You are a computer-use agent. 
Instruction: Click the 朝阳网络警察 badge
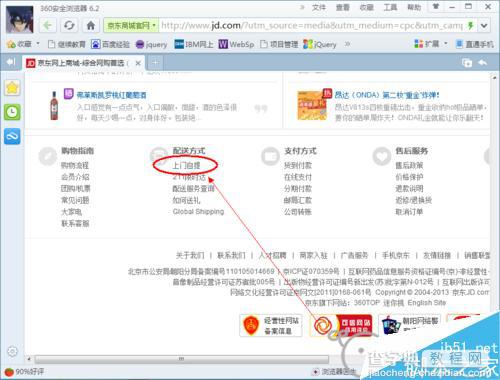coord(410,326)
